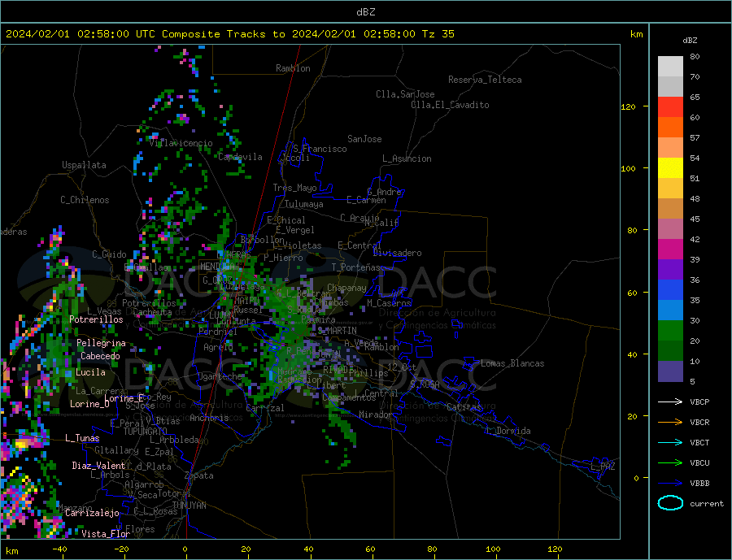Click the 5 value on dBZ scale

[693, 381]
